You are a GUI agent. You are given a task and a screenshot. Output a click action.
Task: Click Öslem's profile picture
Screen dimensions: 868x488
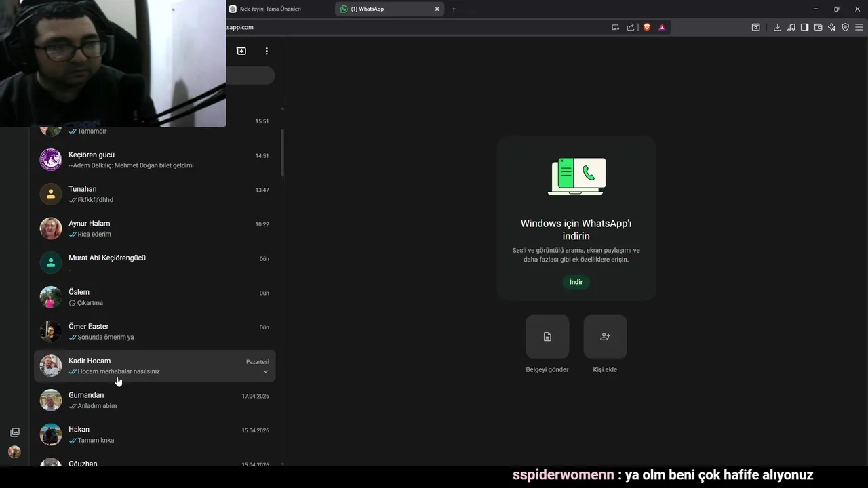pyautogui.click(x=51, y=298)
